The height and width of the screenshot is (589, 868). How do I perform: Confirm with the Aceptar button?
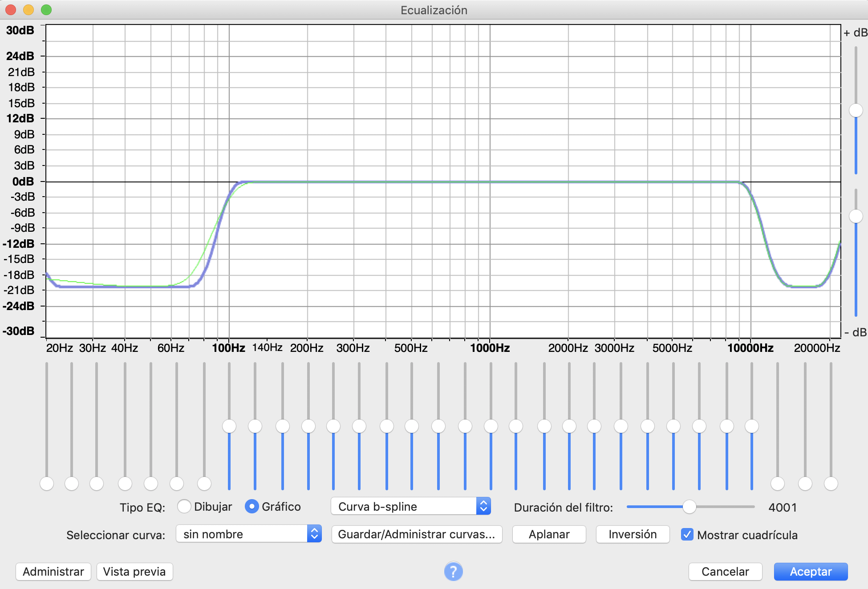[811, 572]
